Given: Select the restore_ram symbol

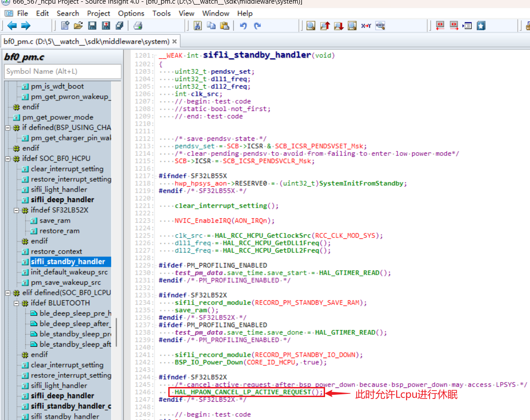Looking at the screenshot, I should pyautogui.click(x=60, y=231).
